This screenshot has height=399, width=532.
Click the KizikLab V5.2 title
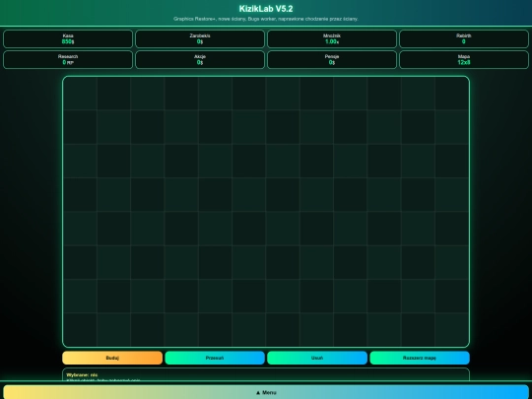click(266, 9)
